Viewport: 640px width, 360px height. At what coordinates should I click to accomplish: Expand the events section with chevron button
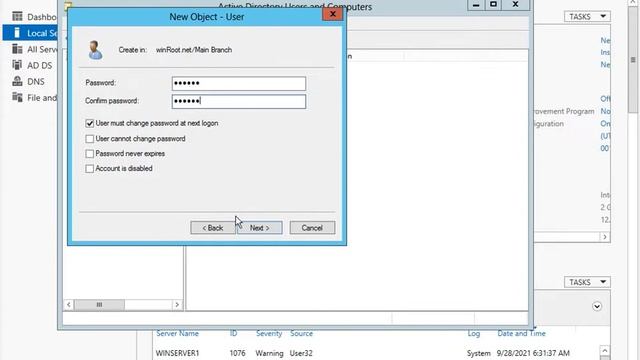(x=597, y=306)
